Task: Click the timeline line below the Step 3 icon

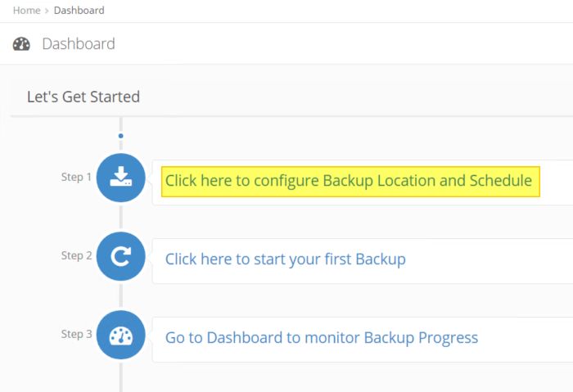Action: pos(120,375)
